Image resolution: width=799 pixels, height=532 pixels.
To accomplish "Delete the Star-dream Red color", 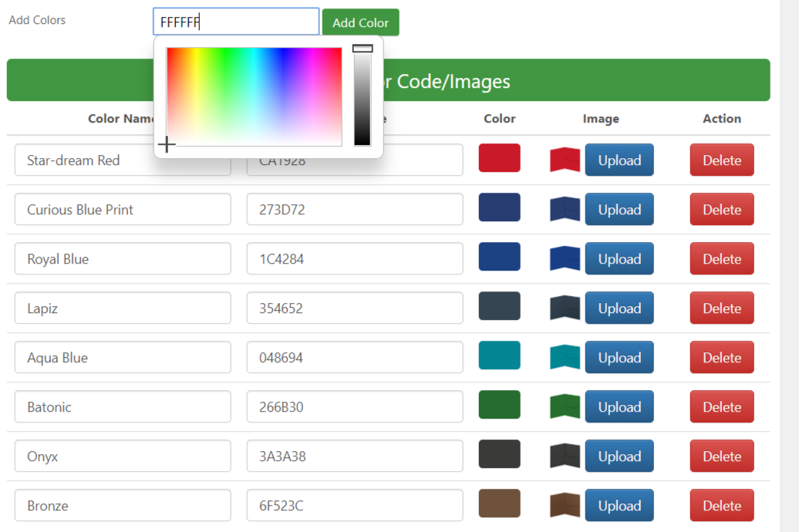I will click(x=721, y=160).
